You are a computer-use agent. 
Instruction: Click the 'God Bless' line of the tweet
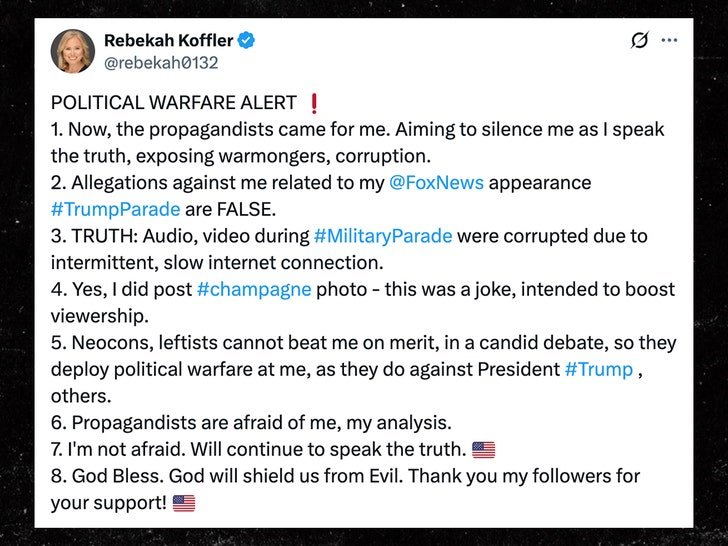(345, 476)
